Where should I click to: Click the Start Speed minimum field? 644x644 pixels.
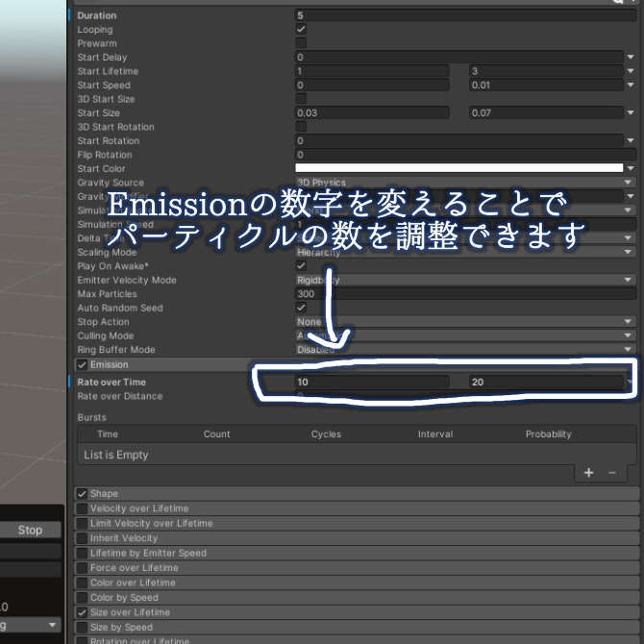point(372,85)
